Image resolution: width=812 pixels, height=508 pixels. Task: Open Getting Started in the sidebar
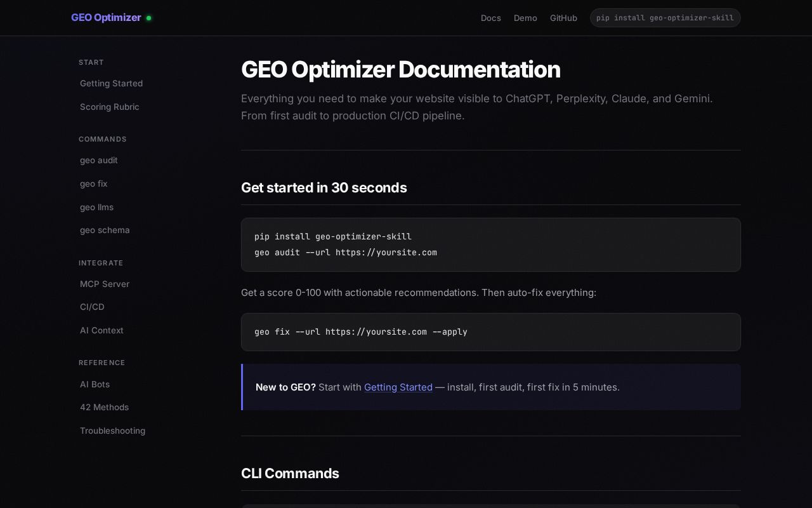[111, 83]
